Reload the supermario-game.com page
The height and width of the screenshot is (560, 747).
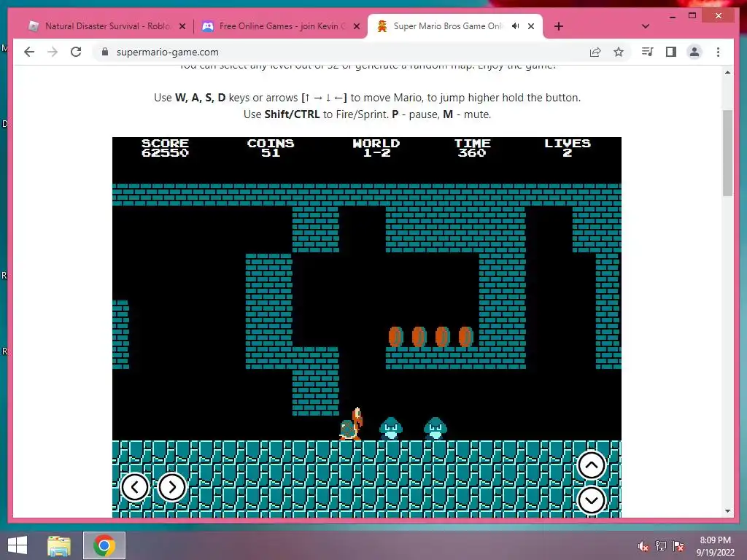click(76, 52)
